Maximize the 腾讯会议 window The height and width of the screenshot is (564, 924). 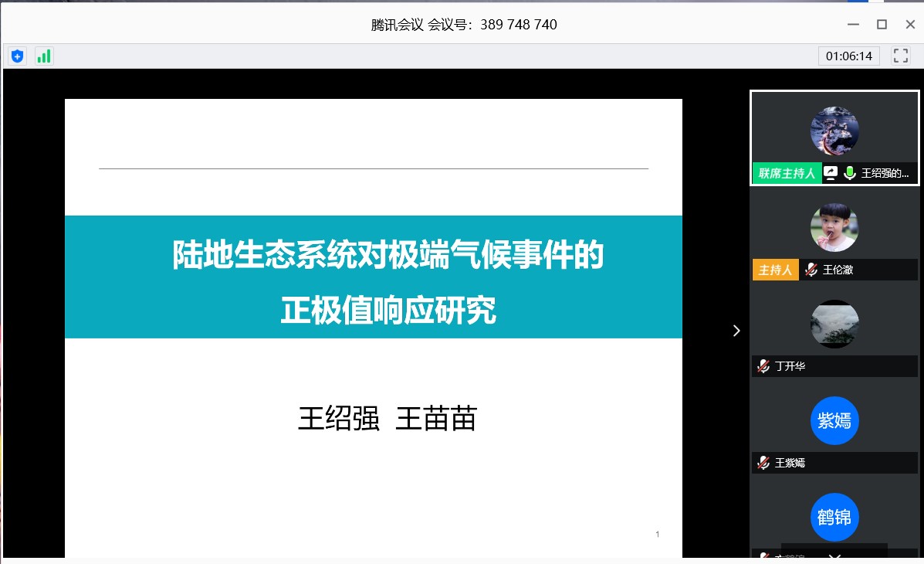tap(882, 24)
